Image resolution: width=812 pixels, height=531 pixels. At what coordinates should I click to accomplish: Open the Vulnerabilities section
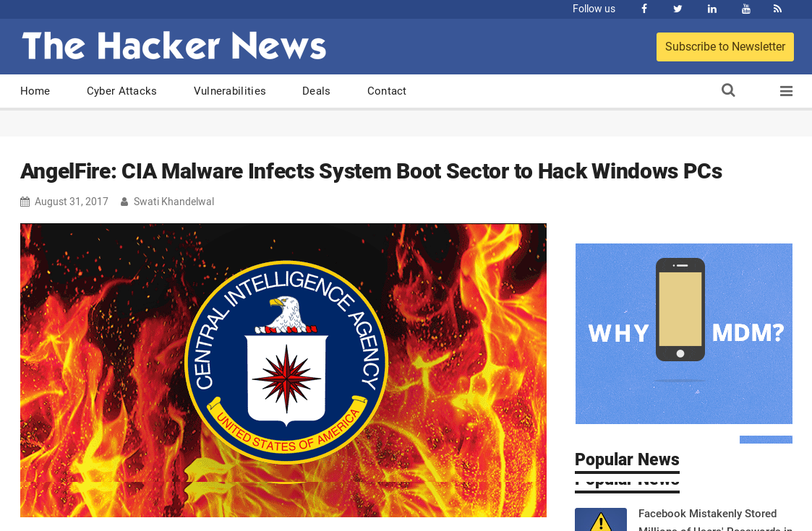point(229,91)
